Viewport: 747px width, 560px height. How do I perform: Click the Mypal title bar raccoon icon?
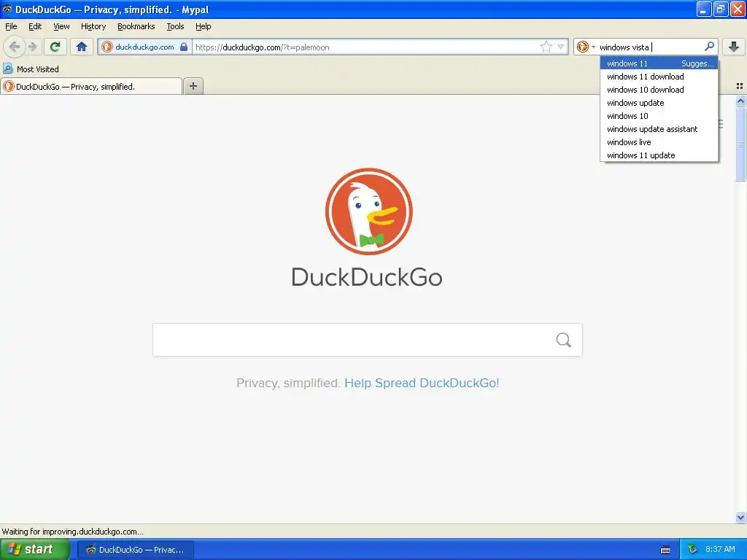tap(7, 9)
